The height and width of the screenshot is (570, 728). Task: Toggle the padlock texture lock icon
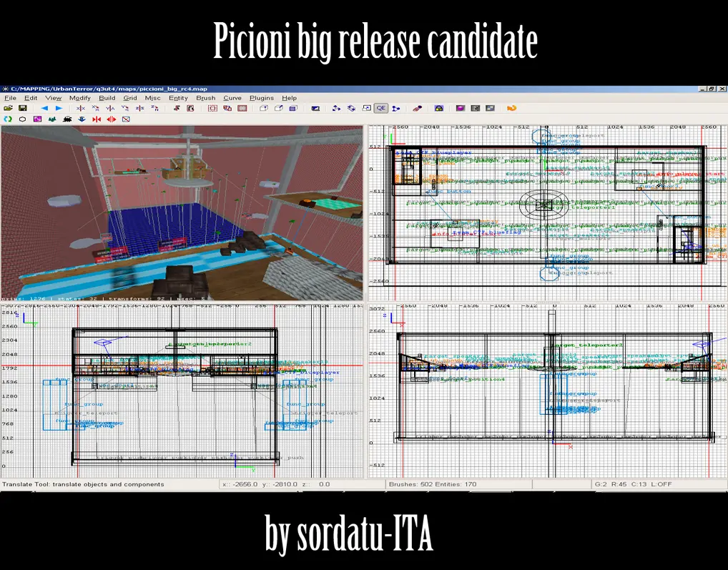click(x=439, y=109)
